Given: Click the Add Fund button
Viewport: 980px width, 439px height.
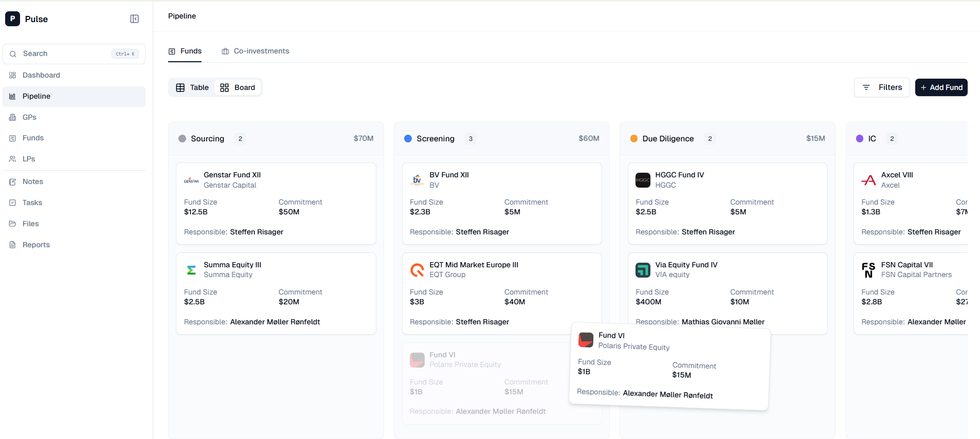Looking at the screenshot, I should tap(941, 87).
